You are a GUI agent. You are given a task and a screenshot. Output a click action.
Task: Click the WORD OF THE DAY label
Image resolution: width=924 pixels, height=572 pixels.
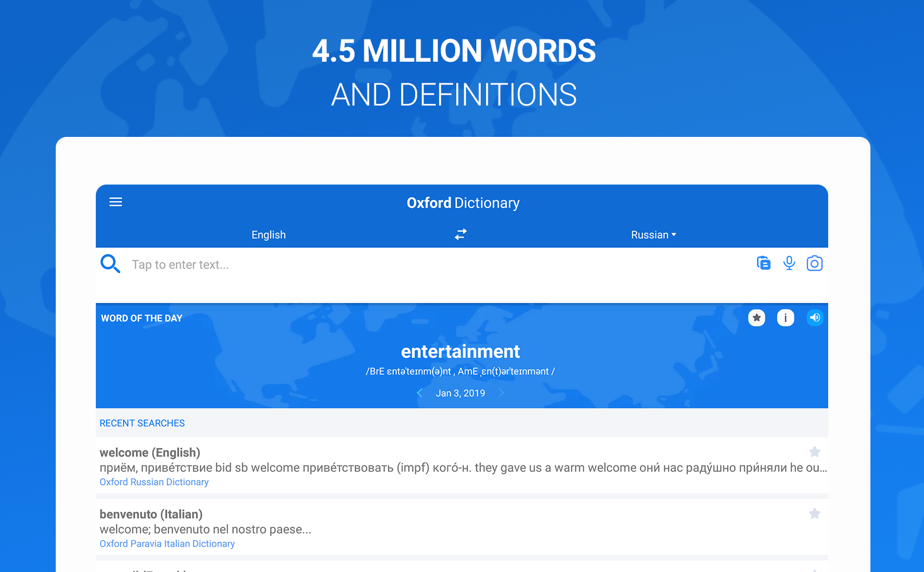(142, 318)
